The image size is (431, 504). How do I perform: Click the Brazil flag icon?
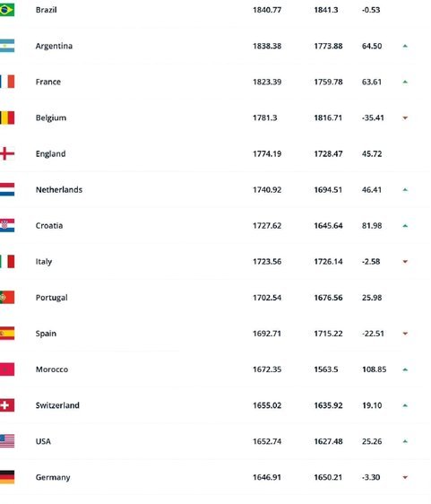click(x=7, y=10)
